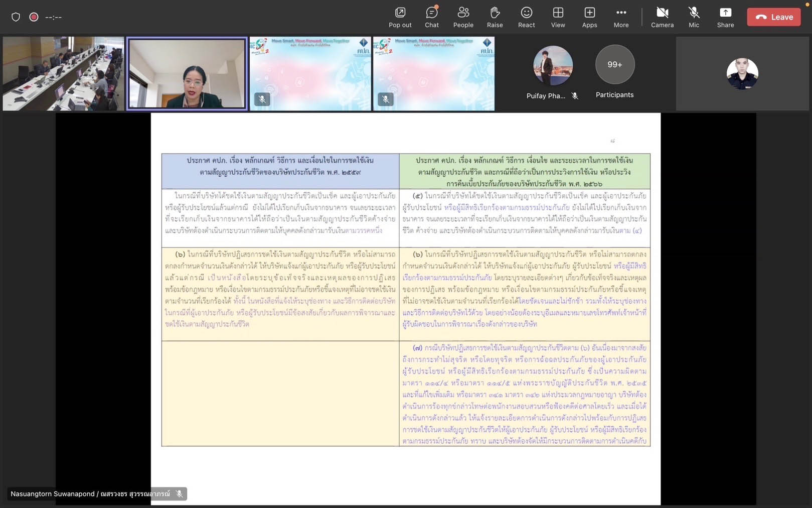The height and width of the screenshot is (508, 812).
Task: Change the meeting View layout
Action: (558, 17)
